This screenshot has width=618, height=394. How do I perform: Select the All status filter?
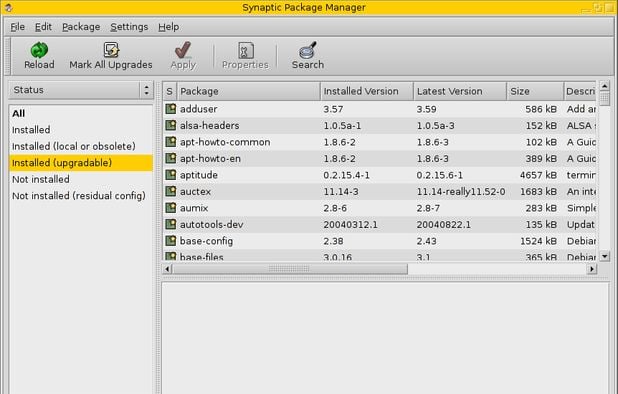(x=19, y=113)
